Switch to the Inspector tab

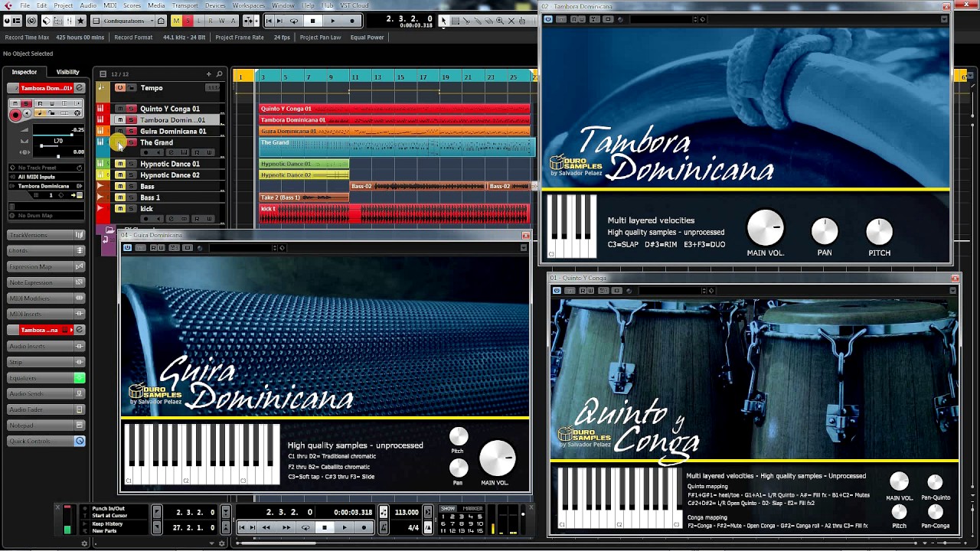[x=24, y=72]
